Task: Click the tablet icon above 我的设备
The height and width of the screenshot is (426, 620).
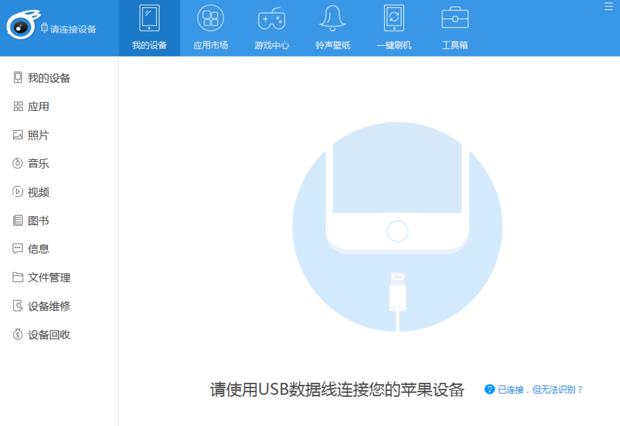Action: (x=149, y=18)
